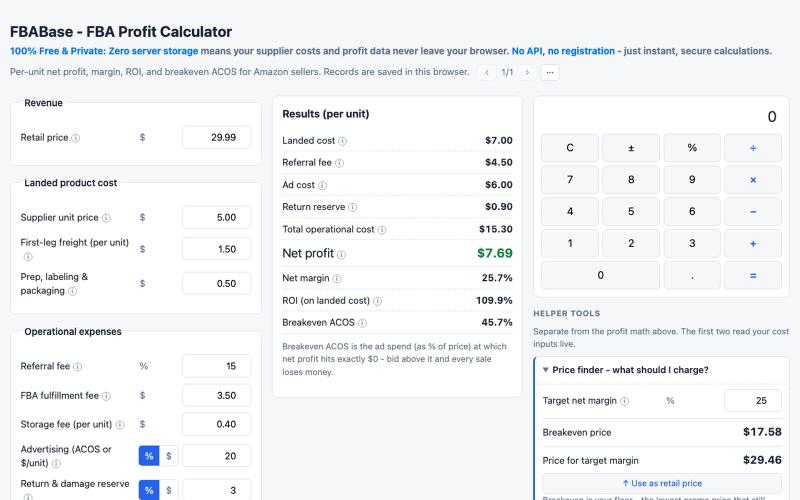This screenshot has width=800, height=500.
Task: Click info icon beside Return reserve result
Action: pyautogui.click(x=353, y=207)
